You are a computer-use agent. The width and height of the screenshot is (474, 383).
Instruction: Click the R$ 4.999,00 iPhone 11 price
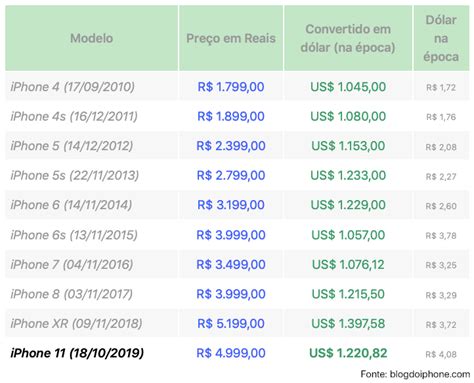[231, 353]
